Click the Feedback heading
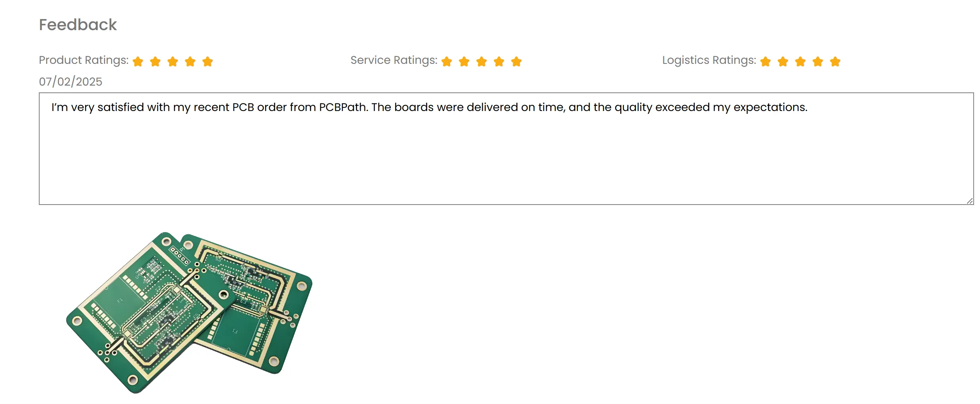 tap(78, 25)
